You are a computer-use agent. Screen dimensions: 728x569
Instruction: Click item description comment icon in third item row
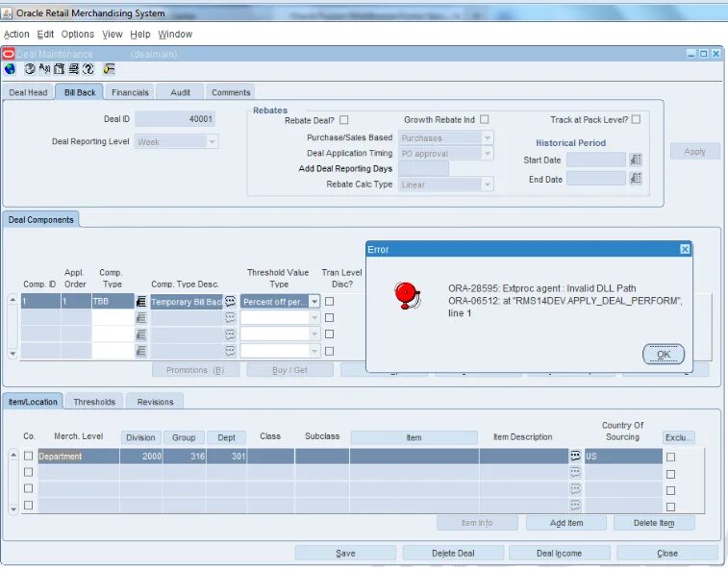point(575,489)
